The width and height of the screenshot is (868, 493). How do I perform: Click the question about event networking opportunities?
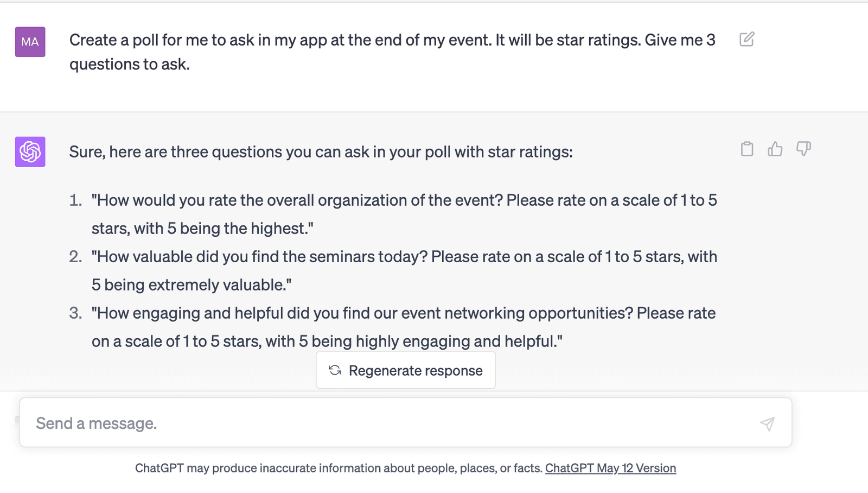click(x=404, y=327)
